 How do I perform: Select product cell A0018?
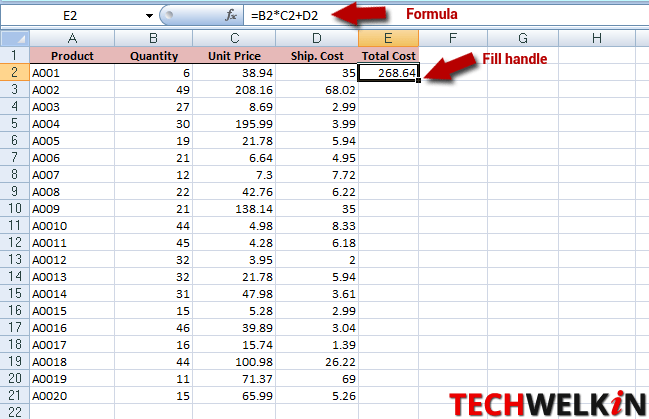click(72, 361)
